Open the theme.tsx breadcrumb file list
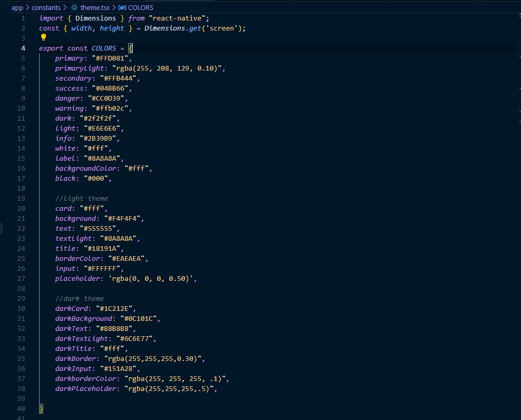This screenshot has width=521, height=420. click(94, 8)
